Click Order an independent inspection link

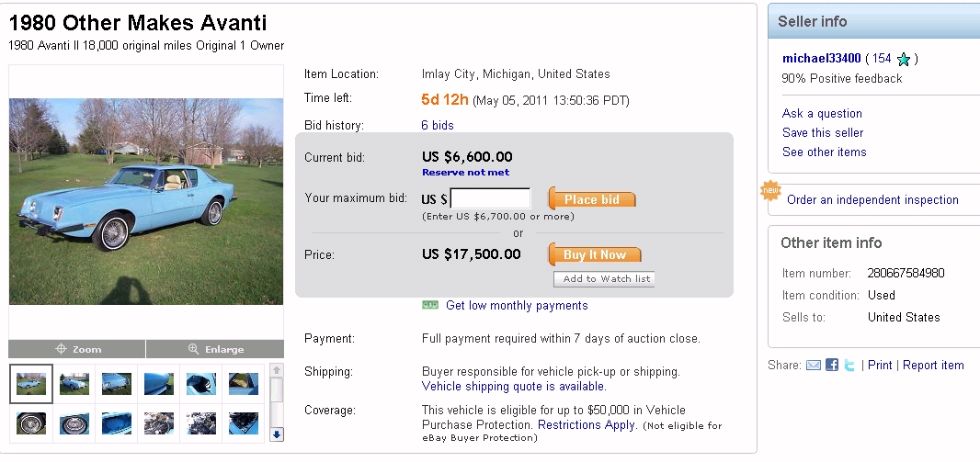872,199
